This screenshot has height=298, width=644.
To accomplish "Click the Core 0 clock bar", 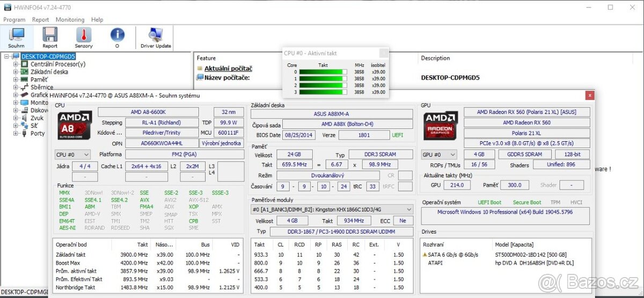I will tap(323, 71).
